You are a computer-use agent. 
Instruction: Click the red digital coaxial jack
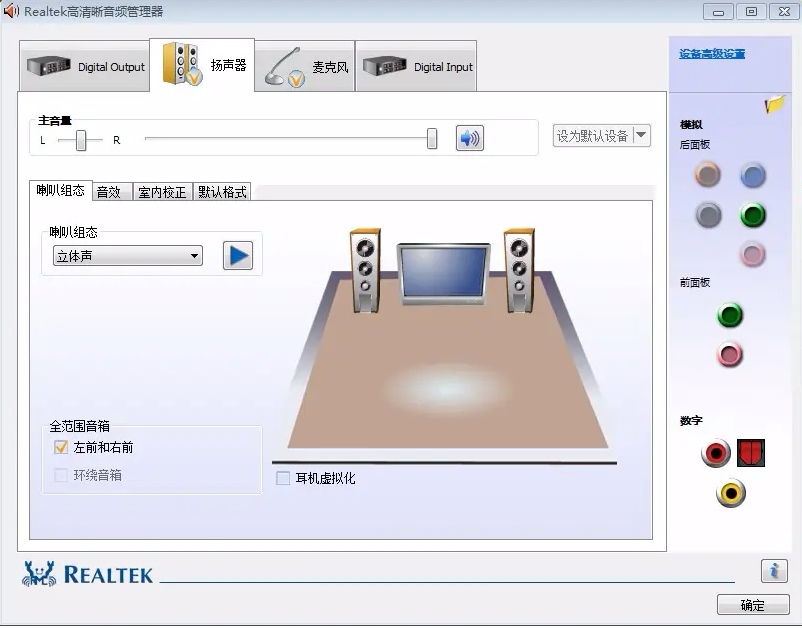click(x=716, y=453)
